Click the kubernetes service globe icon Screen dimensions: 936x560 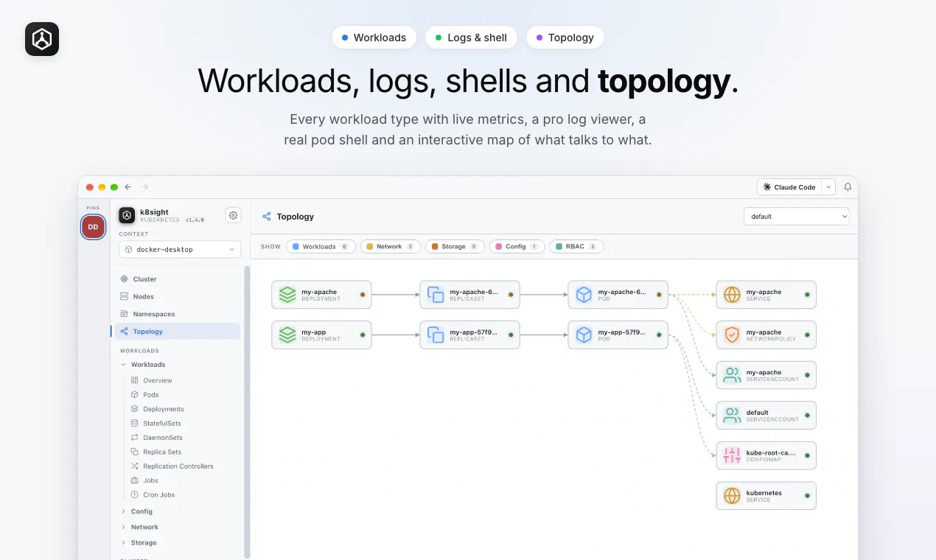click(732, 496)
